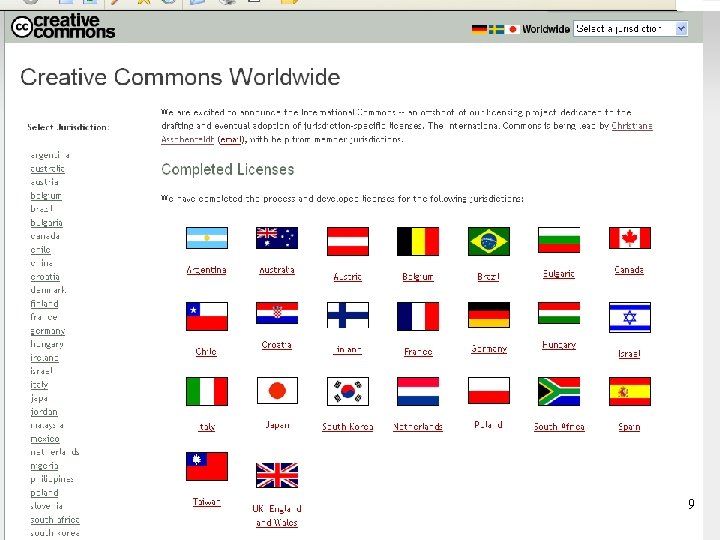The height and width of the screenshot is (540, 720).
Task: Click the Brazil flag image
Action: click(489, 242)
